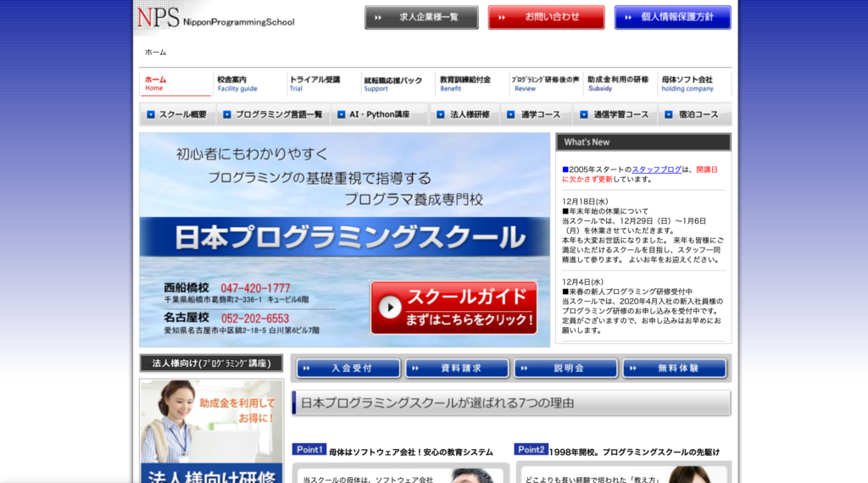
Task: Click the 資料請求 button
Action: (457, 368)
